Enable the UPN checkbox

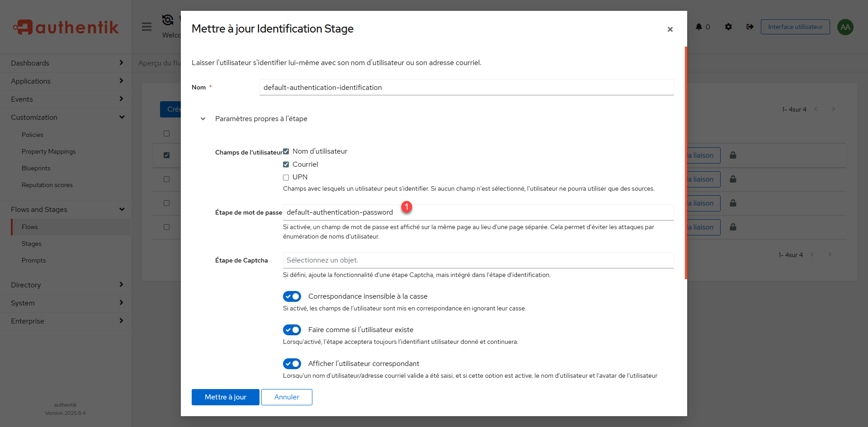coord(286,177)
